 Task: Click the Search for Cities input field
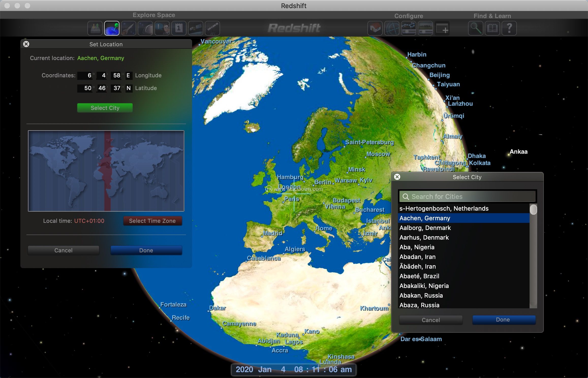468,197
